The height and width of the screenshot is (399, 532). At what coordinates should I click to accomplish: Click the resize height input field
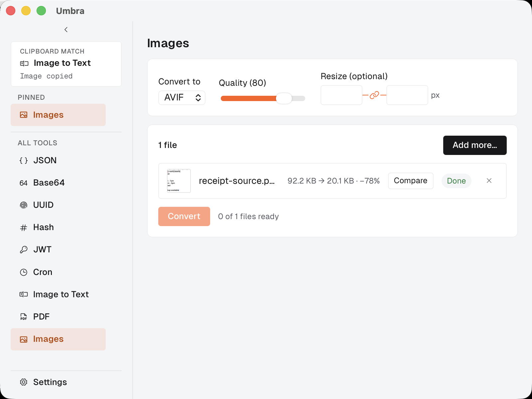click(407, 95)
